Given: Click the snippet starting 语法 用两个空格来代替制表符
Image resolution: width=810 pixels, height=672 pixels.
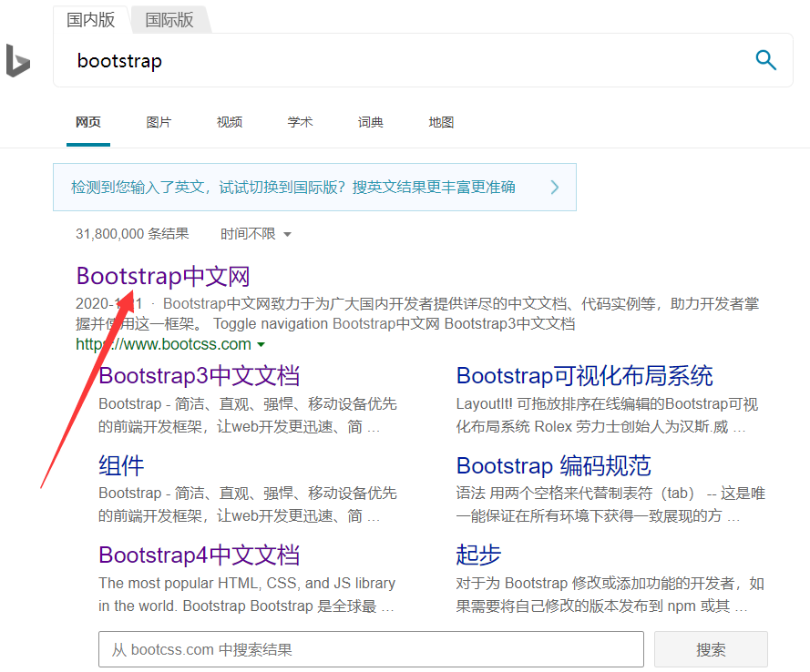Looking at the screenshot, I should pyautogui.click(x=610, y=504).
